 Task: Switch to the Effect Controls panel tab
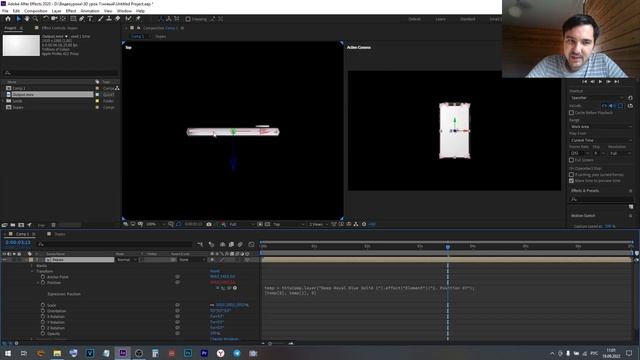(x=60, y=28)
